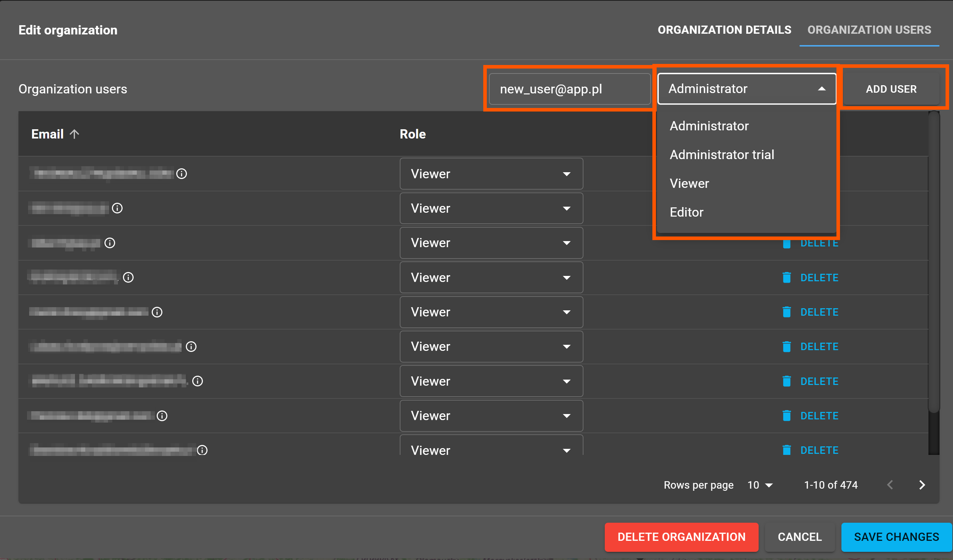Choose Administrator trial from the role list

[747, 154]
